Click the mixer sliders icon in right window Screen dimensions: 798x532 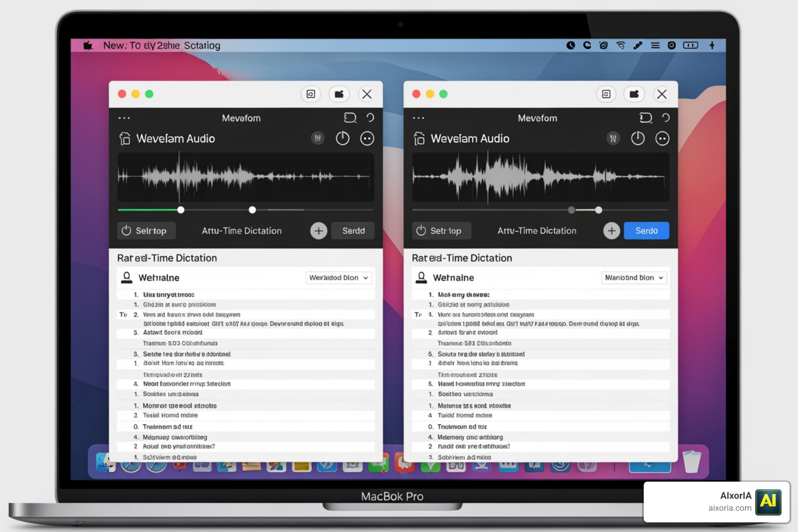(613, 138)
